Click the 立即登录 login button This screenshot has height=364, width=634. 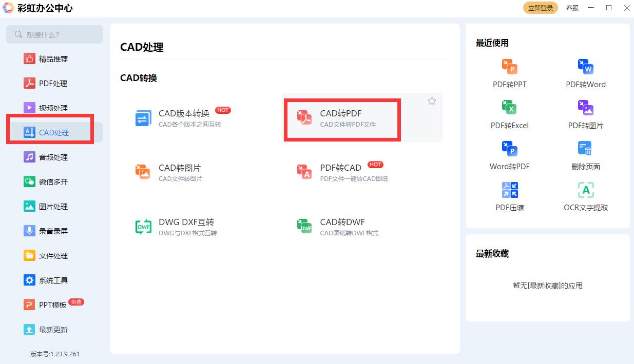point(540,8)
